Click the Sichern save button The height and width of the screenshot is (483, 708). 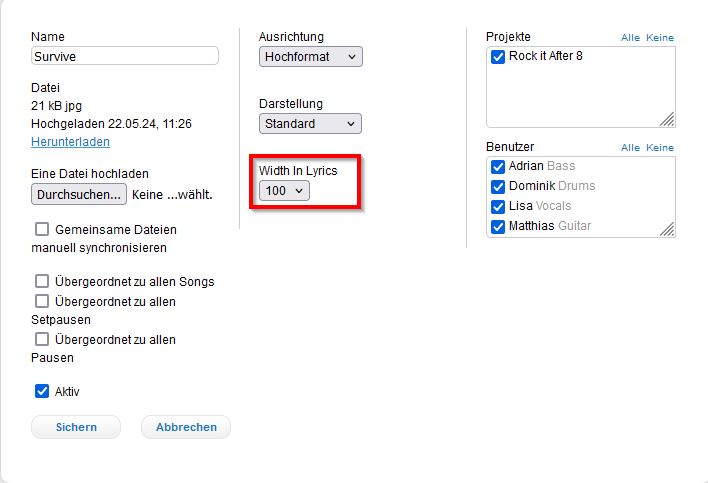click(x=76, y=427)
